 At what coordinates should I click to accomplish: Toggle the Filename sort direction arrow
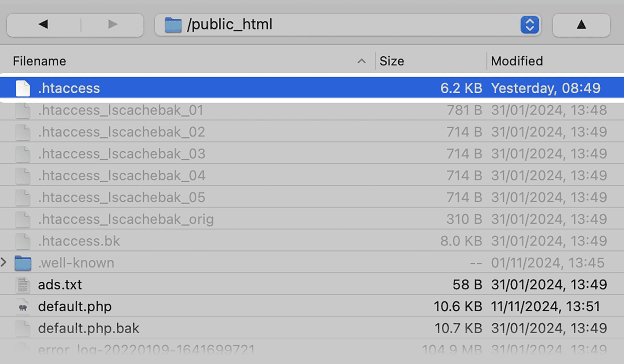click(x=361, y=62)
